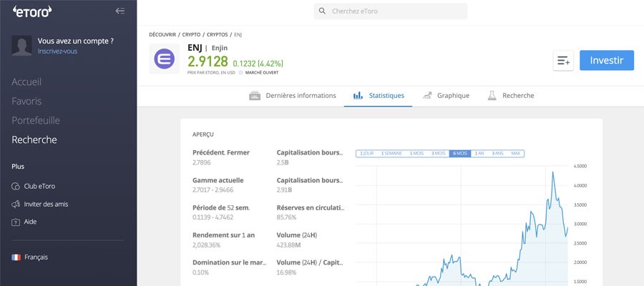Click Inviter des amis link

(x=46, y=204)
